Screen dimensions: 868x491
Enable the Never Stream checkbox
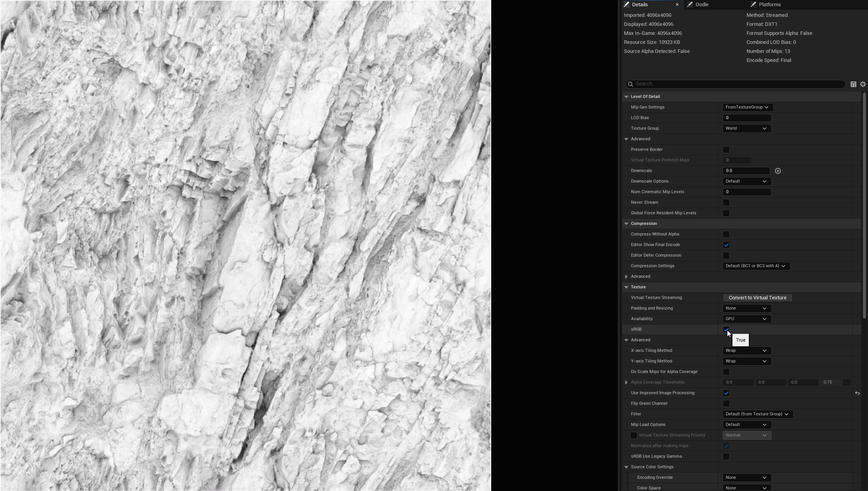[x=726, y=203]
